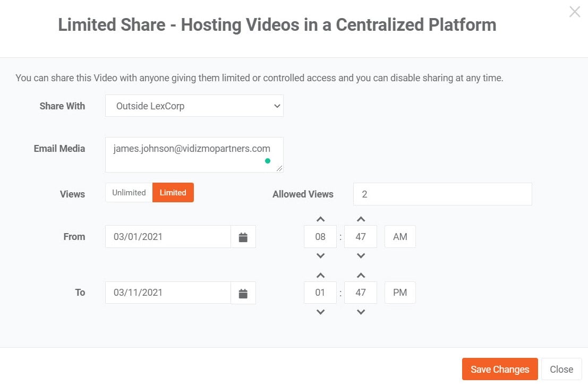Increase the From time minutes
Image resolution: width=588 pixels, height=386 pixels.
pos(361,218)
